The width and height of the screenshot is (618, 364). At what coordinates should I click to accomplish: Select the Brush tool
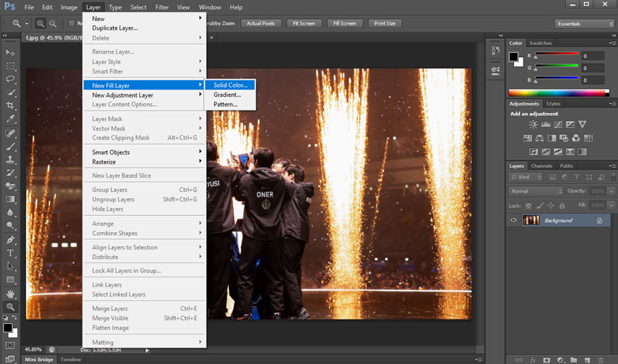tap(11, 147)
